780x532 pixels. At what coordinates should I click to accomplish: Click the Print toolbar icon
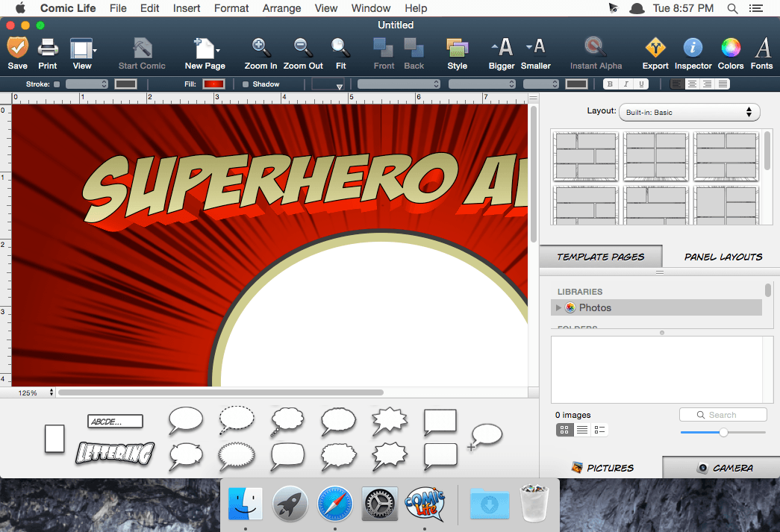point(48,48)
